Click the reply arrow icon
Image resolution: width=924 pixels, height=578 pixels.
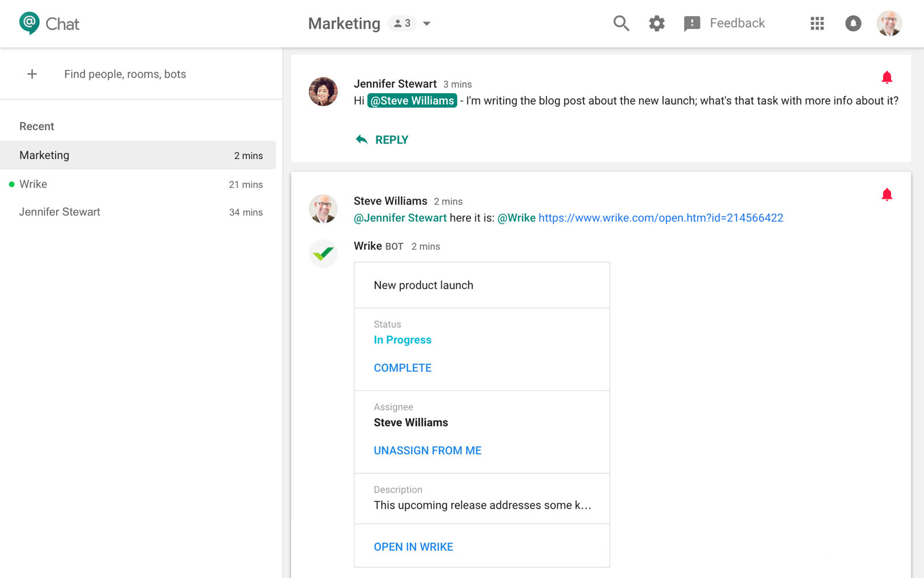362,139
